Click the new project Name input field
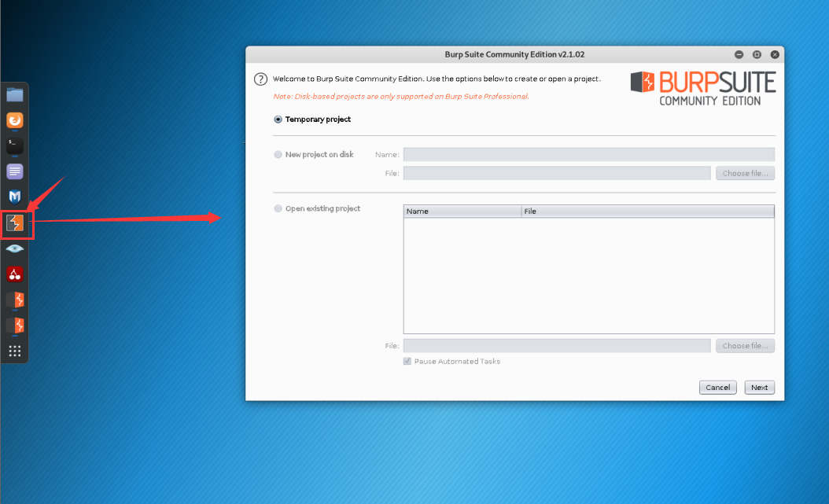The height and width of the screenshot is (504, 829). tap(589, 154)
